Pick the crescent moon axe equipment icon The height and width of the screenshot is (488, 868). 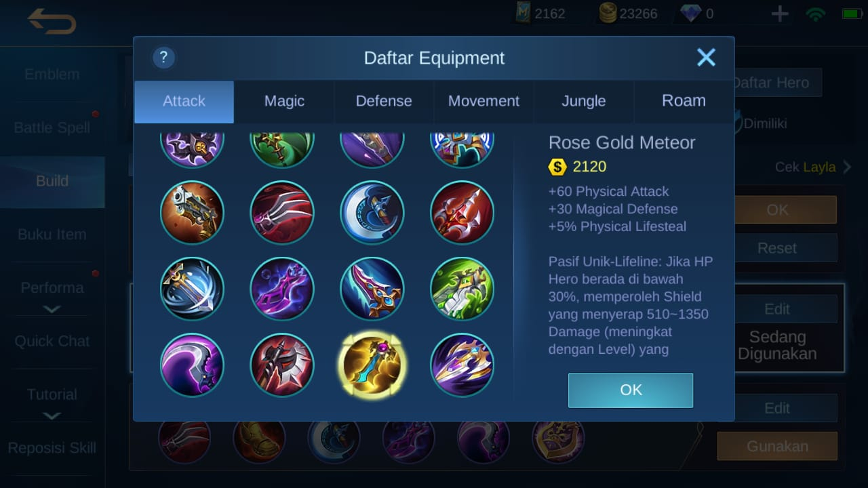(x=372, y=212)
